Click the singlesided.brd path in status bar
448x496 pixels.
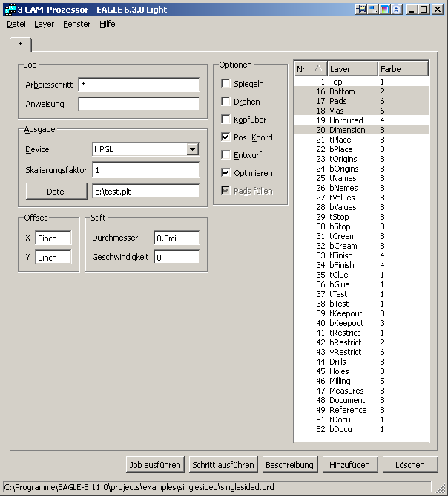(139, 487)
